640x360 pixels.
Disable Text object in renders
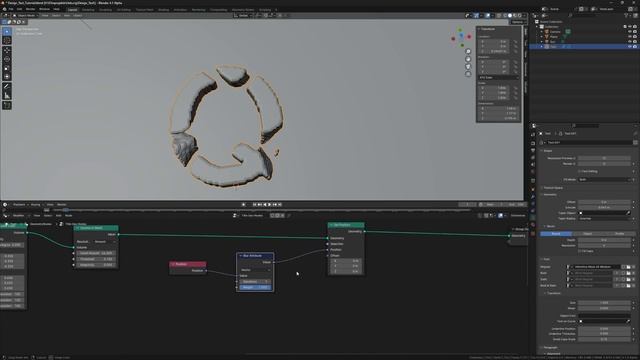click(635, 47)
